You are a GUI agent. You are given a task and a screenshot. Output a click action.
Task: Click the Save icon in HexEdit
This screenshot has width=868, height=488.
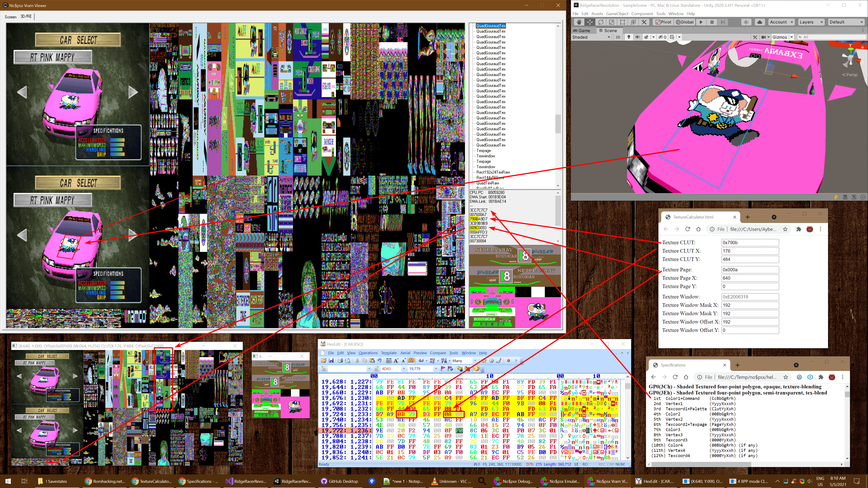click(x=331, y=361)
